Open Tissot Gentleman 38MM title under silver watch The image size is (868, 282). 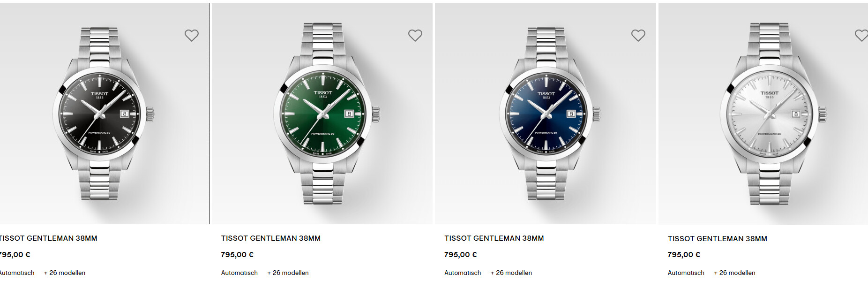[x=718, y=239]
